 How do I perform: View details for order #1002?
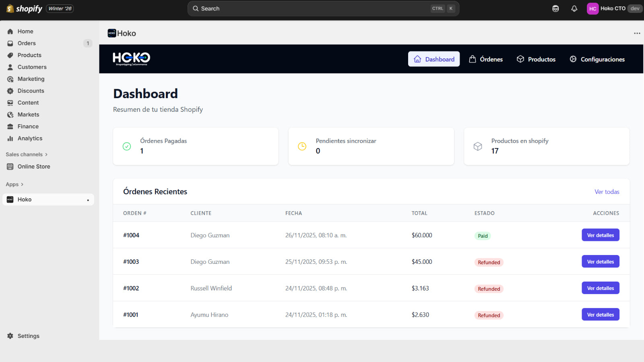click(x=601, y=288)
